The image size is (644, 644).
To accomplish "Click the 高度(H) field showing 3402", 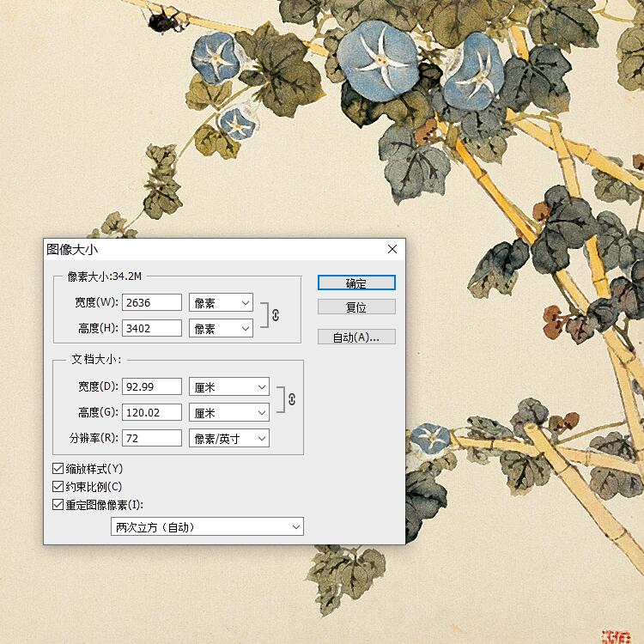I will pos(152,328).
